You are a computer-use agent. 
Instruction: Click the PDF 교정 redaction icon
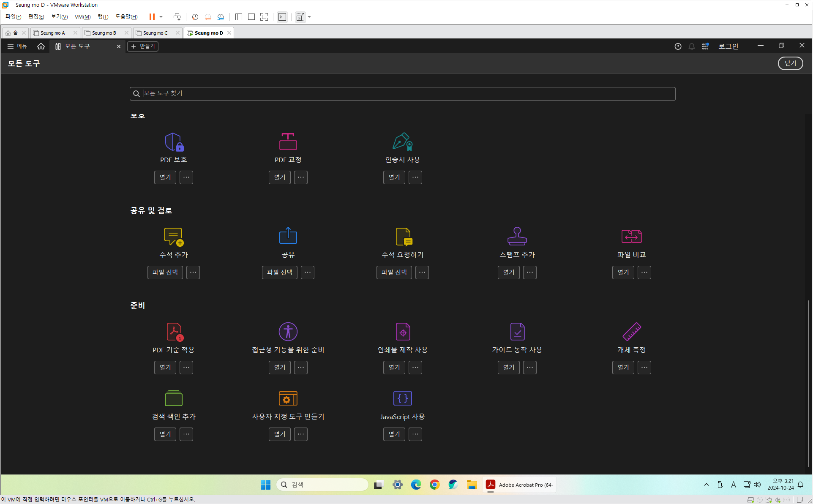pos(288,142)
